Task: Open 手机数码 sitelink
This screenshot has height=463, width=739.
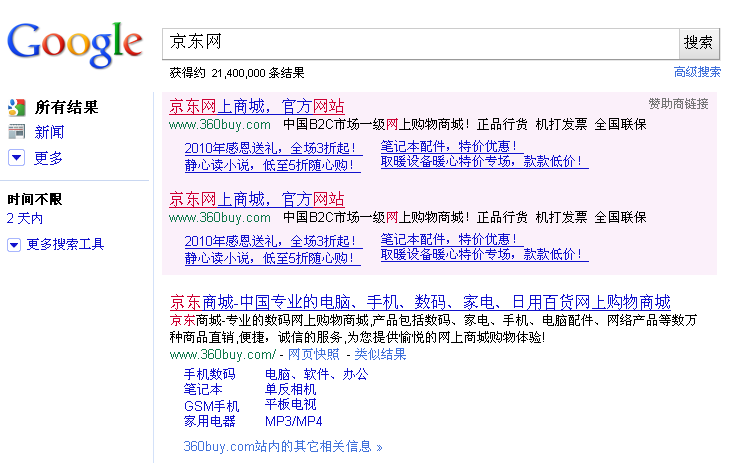Action: click(209, 374)
